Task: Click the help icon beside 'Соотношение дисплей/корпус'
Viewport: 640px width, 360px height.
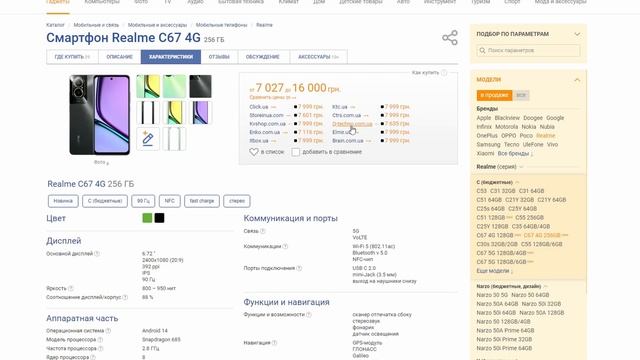Action: (125, 297)
